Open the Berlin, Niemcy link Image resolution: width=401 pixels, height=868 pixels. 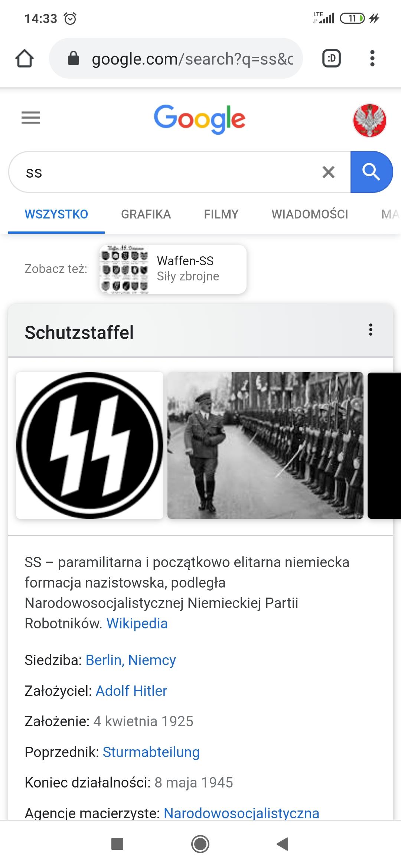(131, 660)
